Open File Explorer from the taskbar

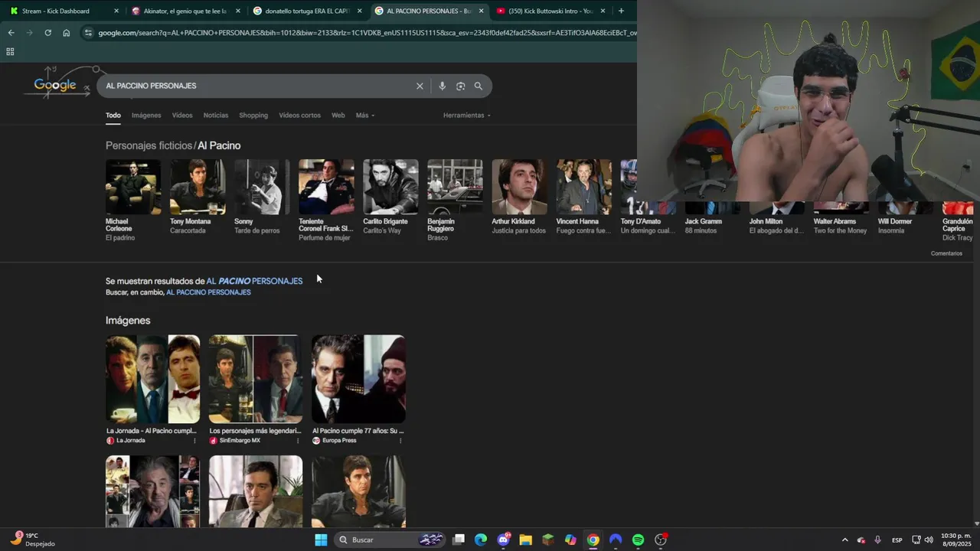526,540
